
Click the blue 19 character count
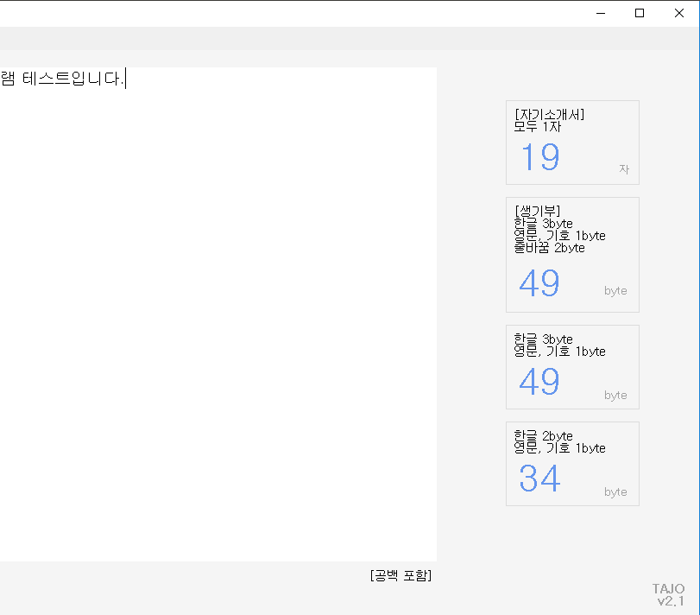click(x=540, y=156)
